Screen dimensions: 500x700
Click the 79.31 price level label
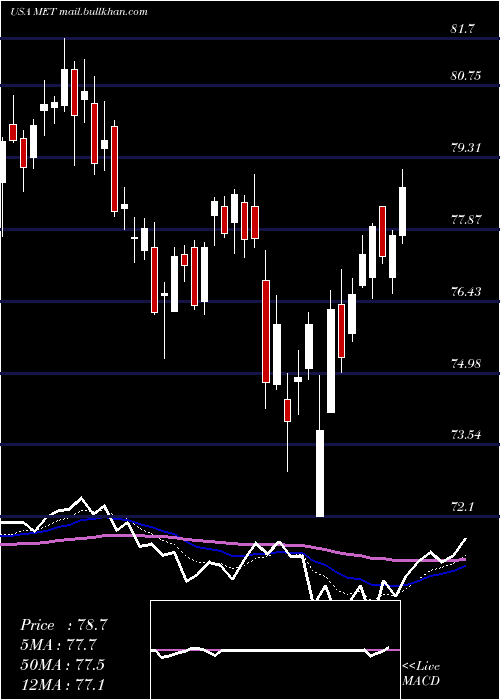pyautogui.click(x=466, y=148)
